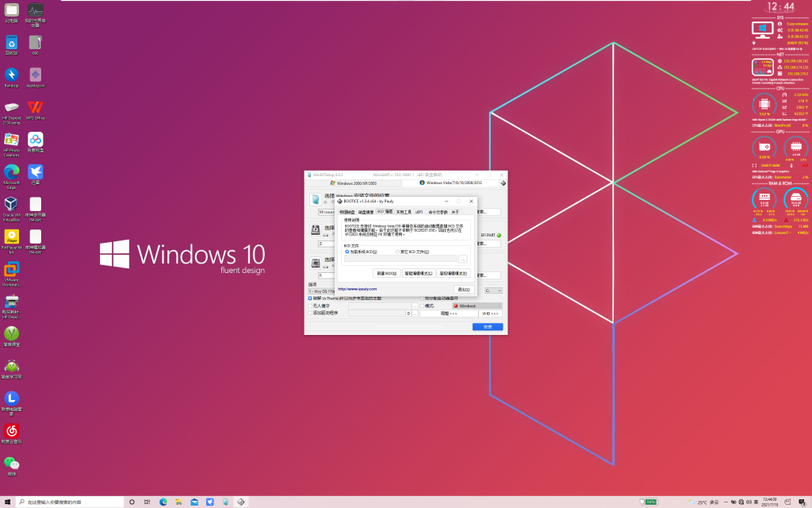The width and height of the screenshot is (812, 508).
Task: Open the WPS Office desktop icon
Action: pyautogui.click(x=35, y=110)
